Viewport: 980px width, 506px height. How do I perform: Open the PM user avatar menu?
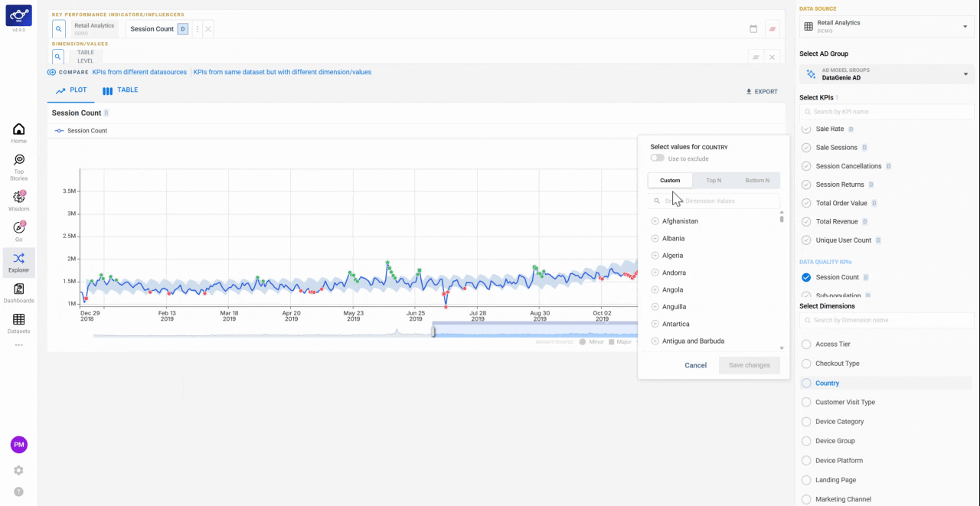coord(18,445)
